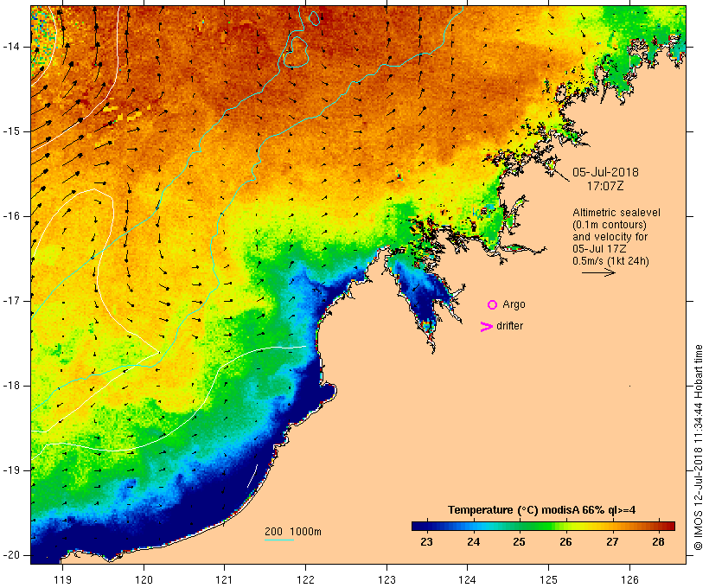Click the latitude label -19
This screenshot has width=709, height=588.
pyautogui.click(x=11, y=470)
